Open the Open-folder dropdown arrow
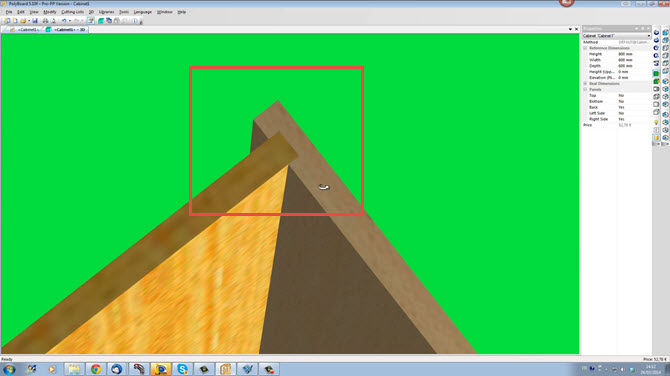Screen dimensions: 670x376 click(29, 21)
